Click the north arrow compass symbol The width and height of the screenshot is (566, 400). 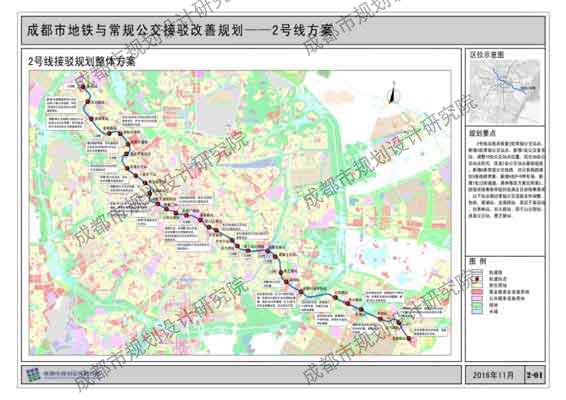coord(393,93)
